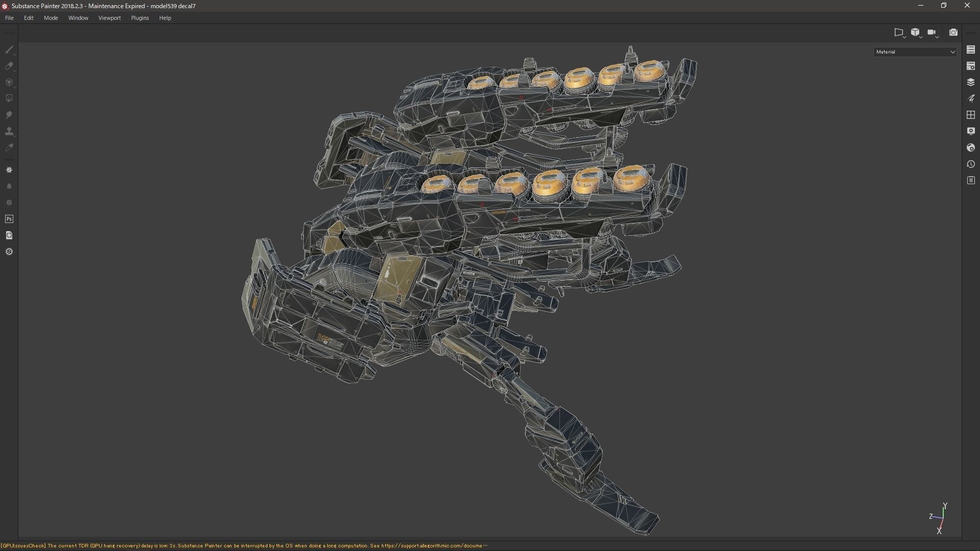Open the brush Properties panel
980x551 pixels.
pos(971,98)
